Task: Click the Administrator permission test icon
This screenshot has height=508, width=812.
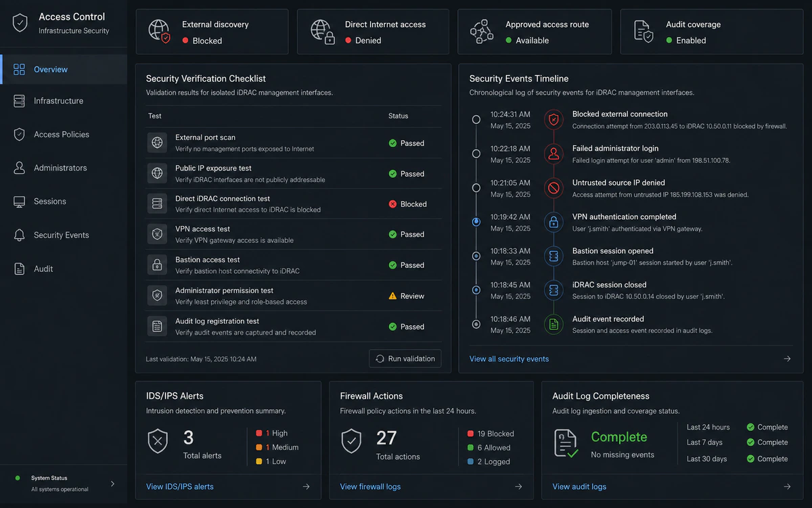Action: (157, 296)
